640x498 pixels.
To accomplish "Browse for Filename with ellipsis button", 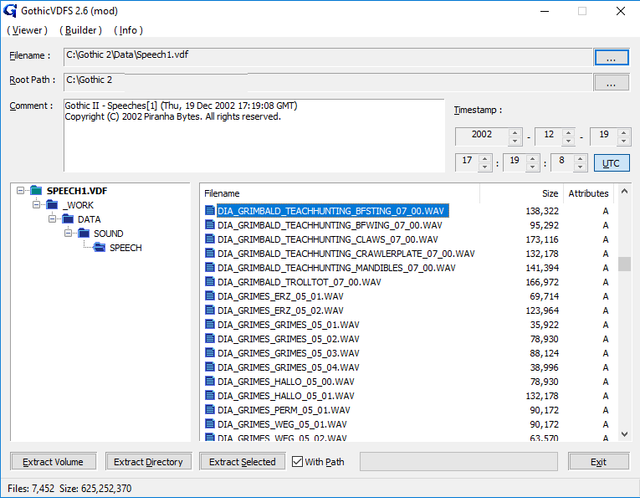I will (x=611, y=58).
